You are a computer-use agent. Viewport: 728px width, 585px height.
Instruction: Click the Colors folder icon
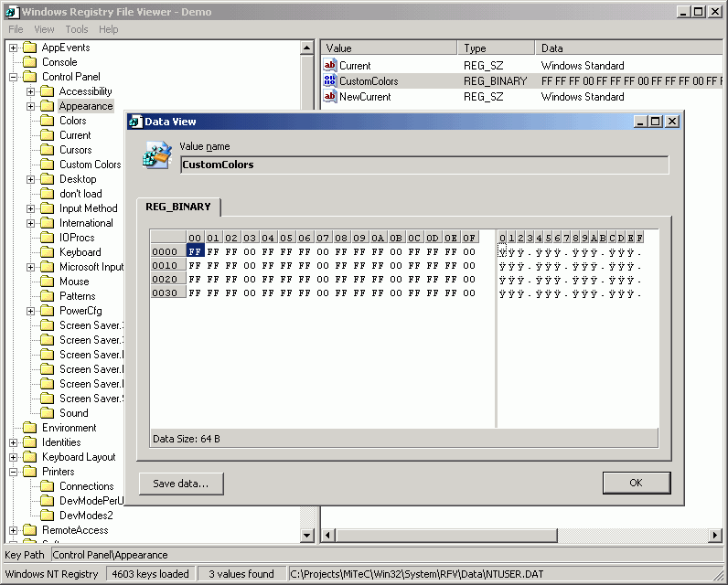(47, 121)
